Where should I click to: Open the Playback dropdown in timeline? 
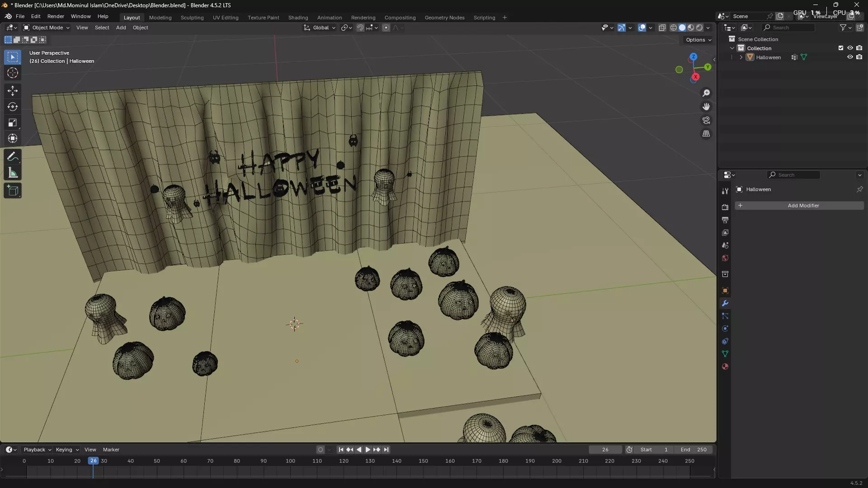click(37, 450)
